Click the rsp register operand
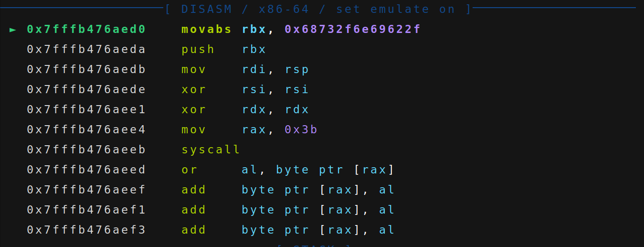This screenshot has height=247, width=644. 297,70
